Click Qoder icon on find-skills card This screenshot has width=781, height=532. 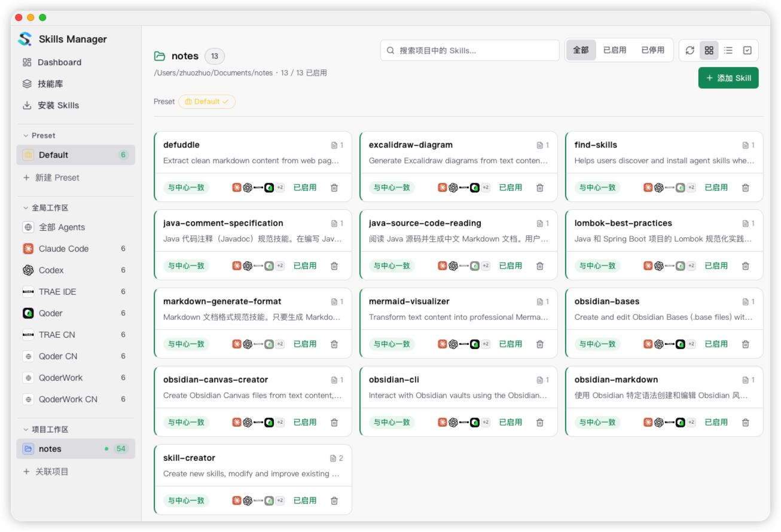click(681, 187)
